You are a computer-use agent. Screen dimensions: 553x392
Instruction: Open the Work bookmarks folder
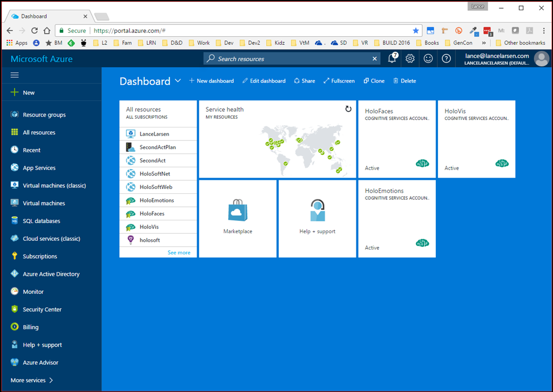point(199,43)
